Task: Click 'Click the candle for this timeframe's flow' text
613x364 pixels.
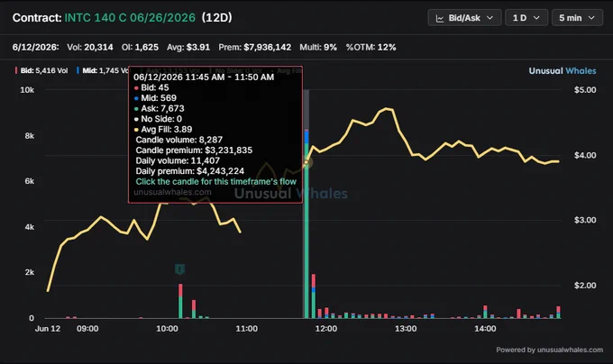Action: click(215, 182)
